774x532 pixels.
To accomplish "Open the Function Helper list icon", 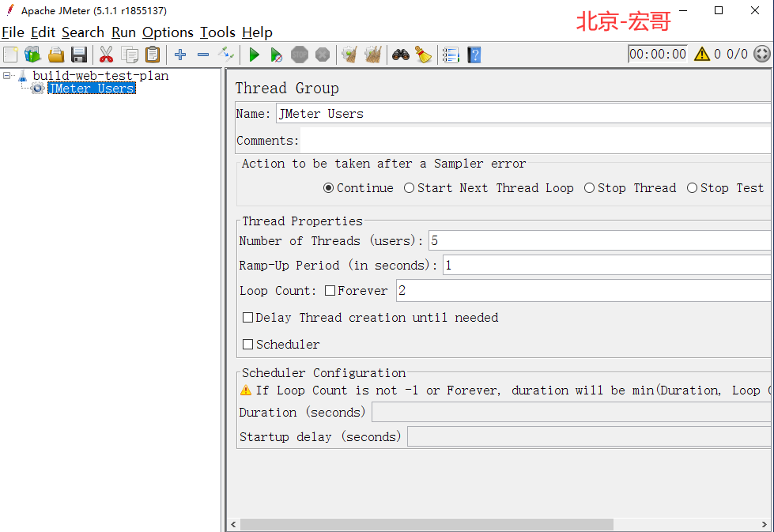I will tap(451, 55).
